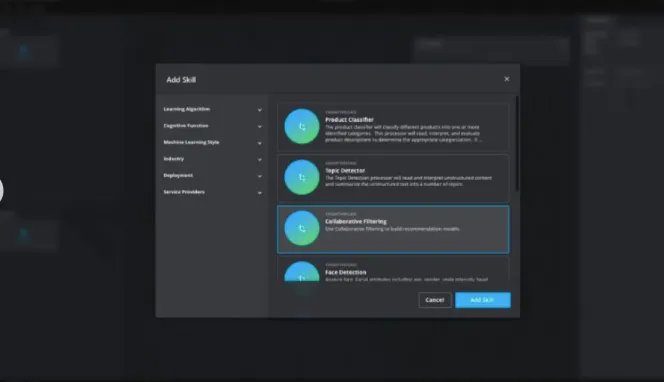Viewport: 664px width, 382px height.
Task: Click the Service Providers label
Action: [x=184, y=192]
